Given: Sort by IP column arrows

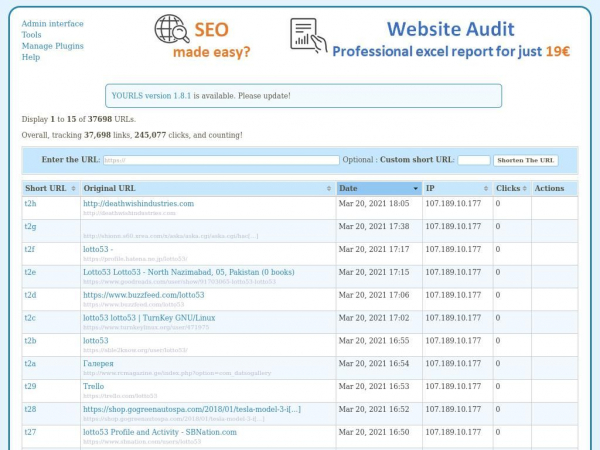Looking at the screenshot, I should coord(486,189).
